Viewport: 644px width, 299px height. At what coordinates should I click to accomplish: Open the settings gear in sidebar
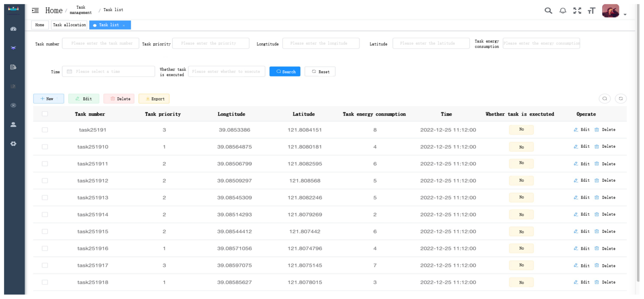coord(13,144)
